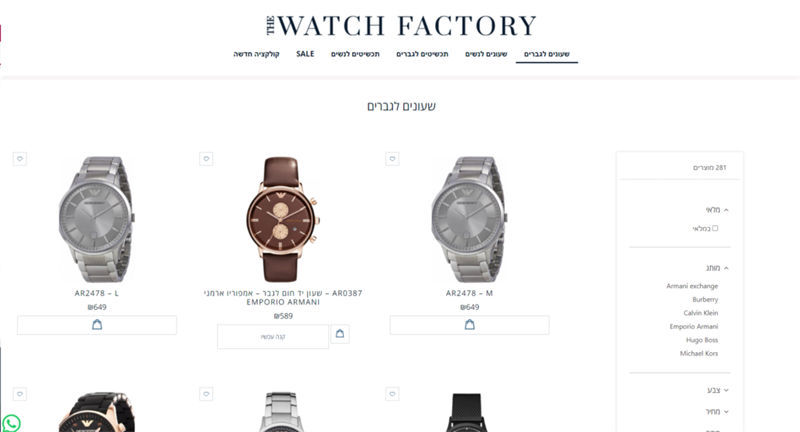Open WhatsApp chat icon
Image resolution: width=800 pixels, height=432 pixels.
tap(11, 423)
